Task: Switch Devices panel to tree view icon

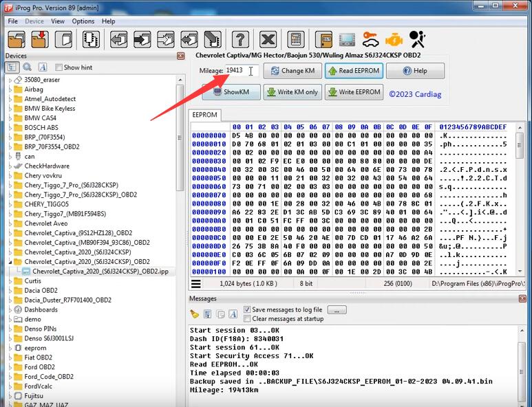Action: pos(12,67)
